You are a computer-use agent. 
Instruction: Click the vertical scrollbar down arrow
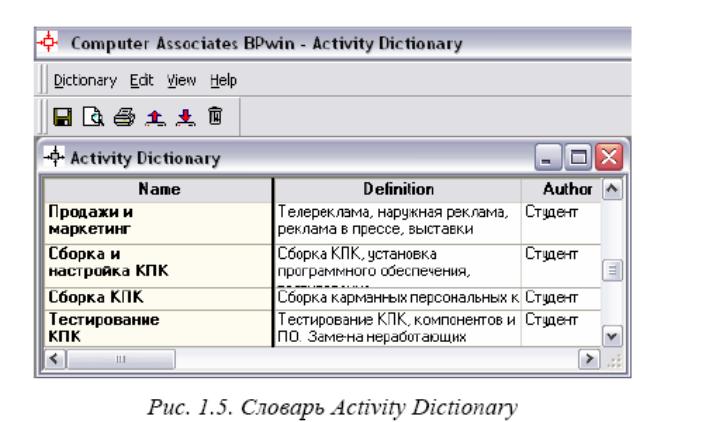[x=612, y=336]
